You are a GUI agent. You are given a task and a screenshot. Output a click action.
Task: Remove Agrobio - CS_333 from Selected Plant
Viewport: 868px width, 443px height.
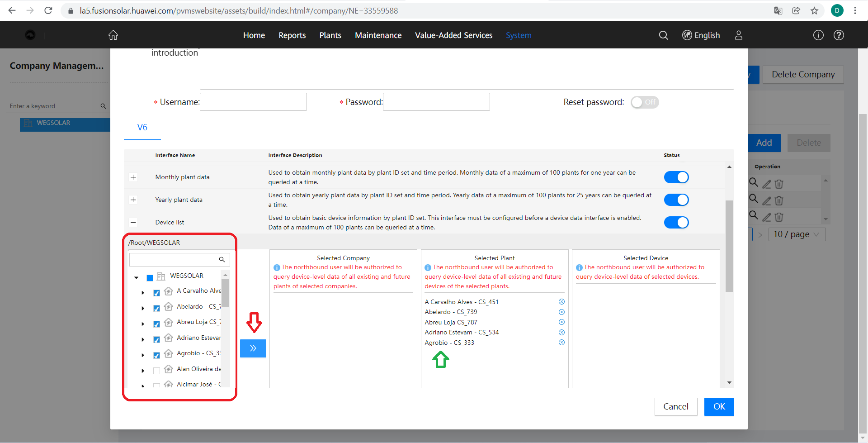point(561,343)
